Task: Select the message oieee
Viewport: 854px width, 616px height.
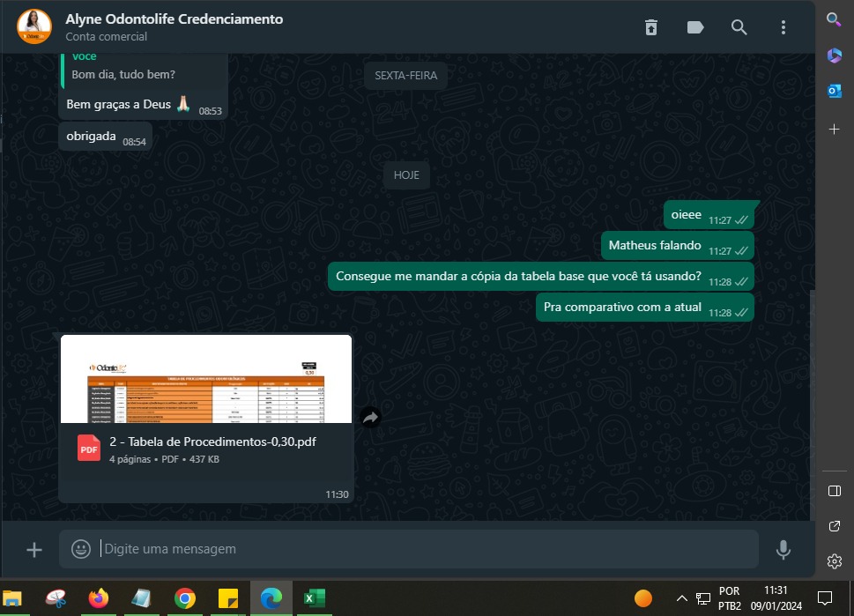Action: click(x=709, y=215)
